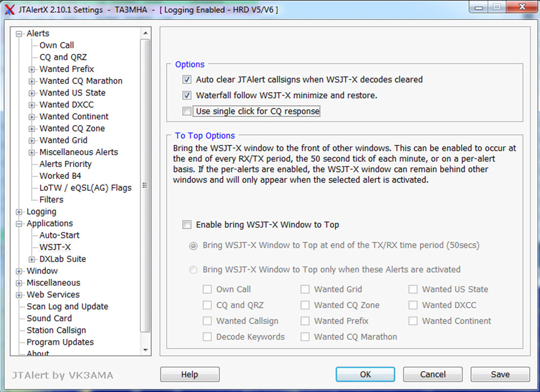Expand the Wanted DXCC tree node
This screenshot has height=392, width=540.
[32, 105]
